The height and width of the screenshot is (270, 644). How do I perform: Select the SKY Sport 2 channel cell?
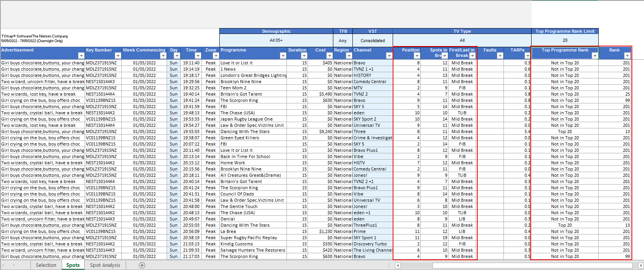[373, 119]
